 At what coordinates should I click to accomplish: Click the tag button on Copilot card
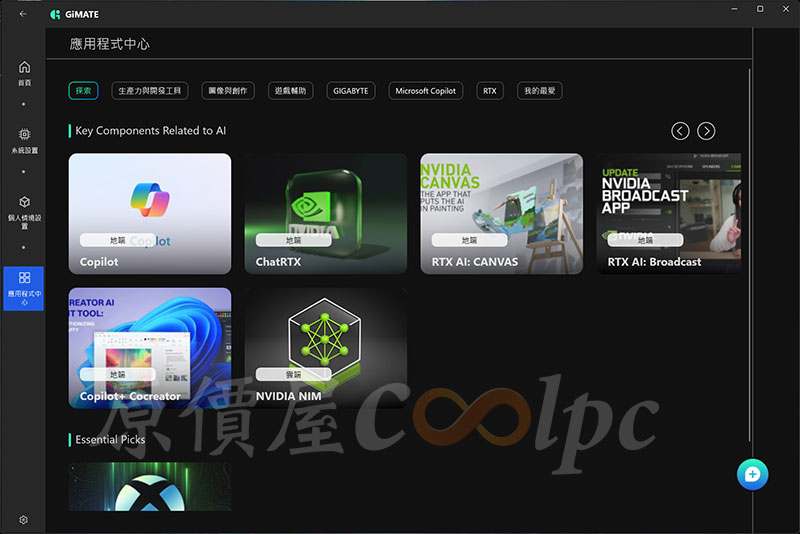coord(117,240)
